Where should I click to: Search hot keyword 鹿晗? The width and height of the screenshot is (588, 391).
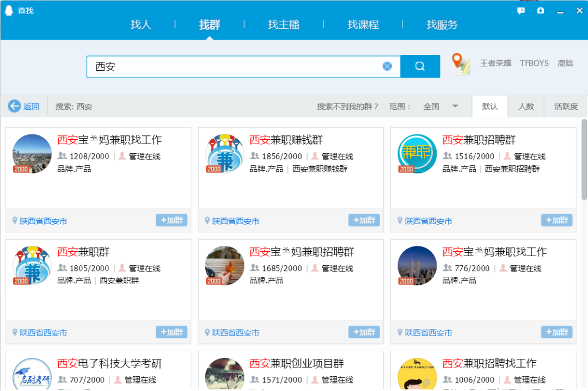(x=565, y=63)
